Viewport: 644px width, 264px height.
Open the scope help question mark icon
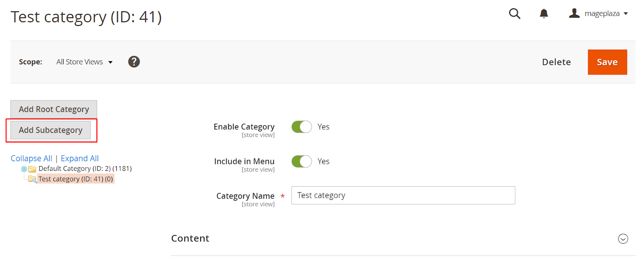134,62
